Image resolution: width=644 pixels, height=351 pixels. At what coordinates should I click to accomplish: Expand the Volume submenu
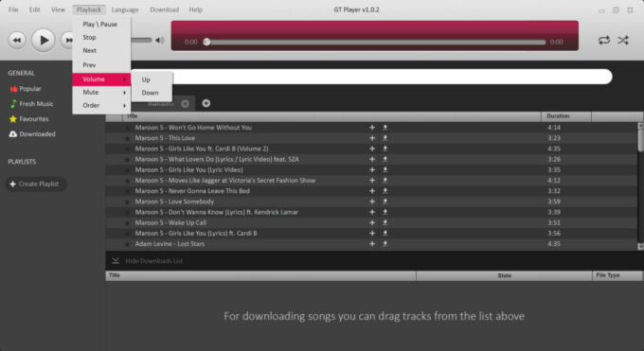(101, 79)
